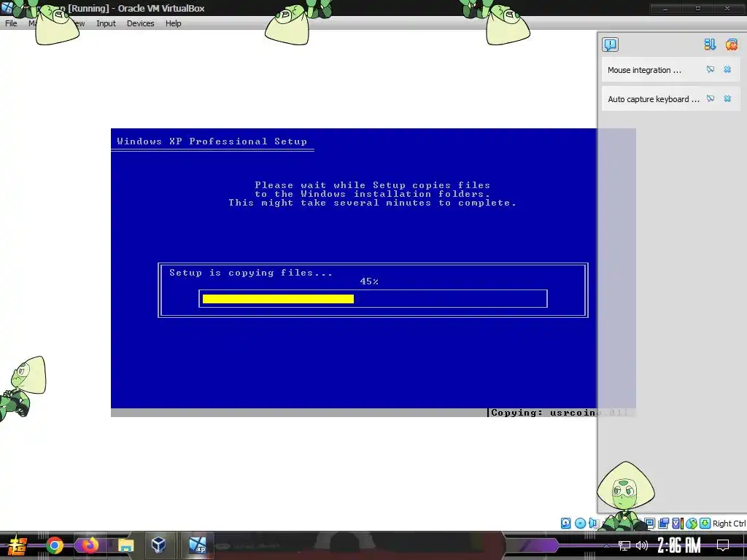Dismiss the Mouse integration notification

click(x=727, y=69)
